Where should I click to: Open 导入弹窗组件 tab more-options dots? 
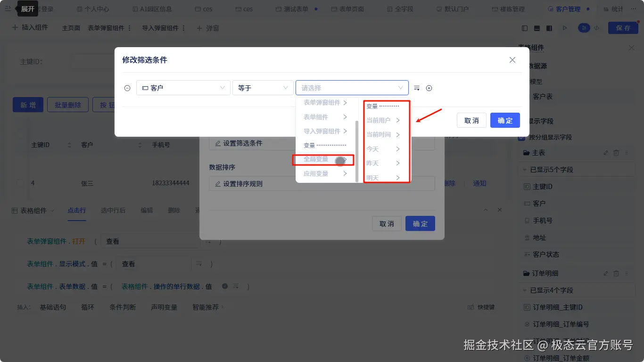pyautogui.click(x=184, y=28)
